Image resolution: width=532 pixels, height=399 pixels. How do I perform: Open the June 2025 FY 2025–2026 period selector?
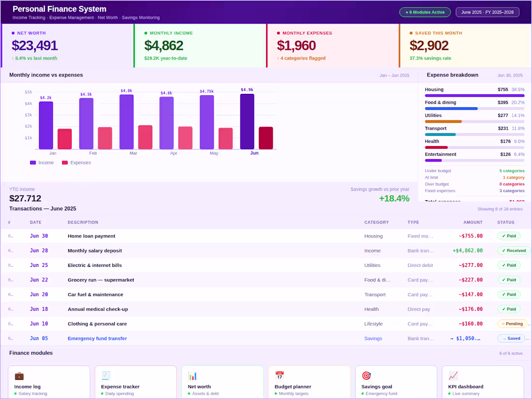[487, 12]
